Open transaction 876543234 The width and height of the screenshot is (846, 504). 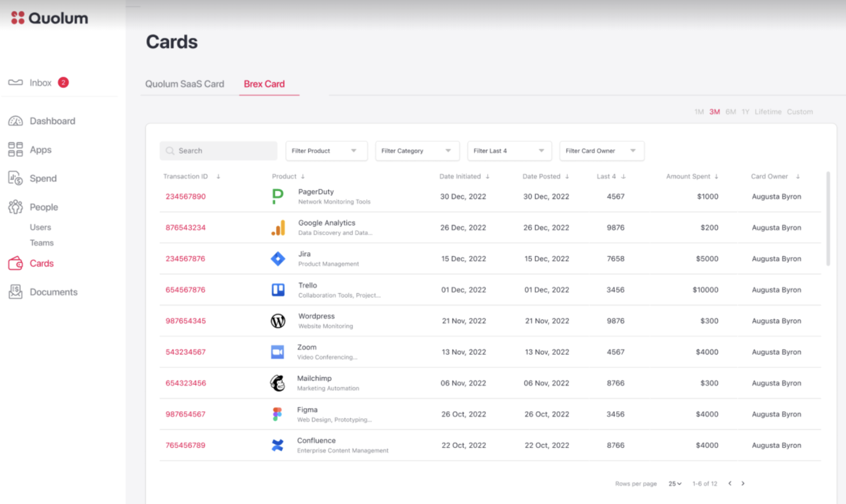click(185, 228)
